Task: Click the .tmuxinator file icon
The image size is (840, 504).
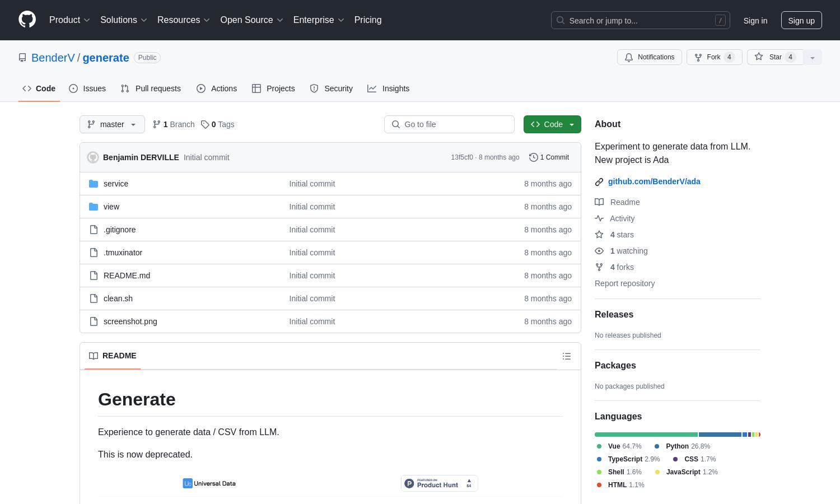Action: tap(94, 253)
